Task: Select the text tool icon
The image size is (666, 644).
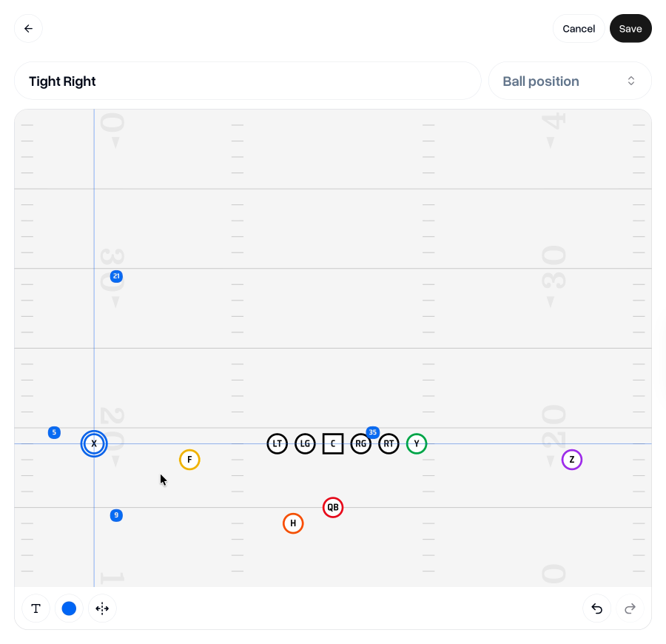Action: [36, 608]
